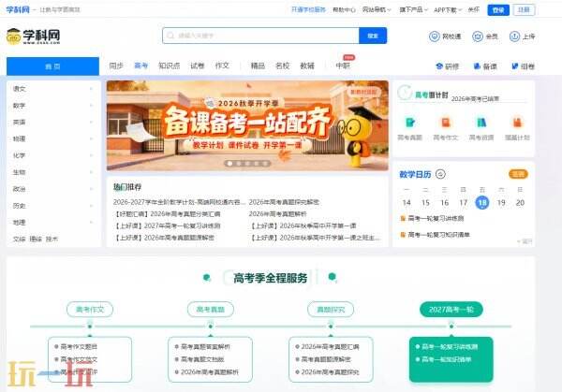Open the 开通学校服务 link
This screenshot has width=562, height=392.
[308, 9]
